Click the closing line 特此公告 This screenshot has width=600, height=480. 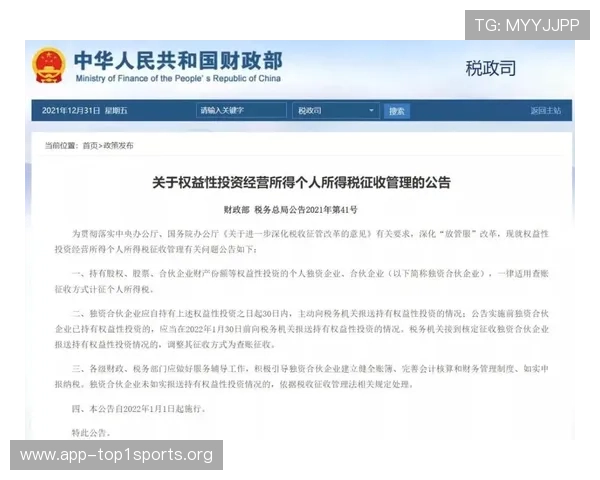tap(91, 433)
